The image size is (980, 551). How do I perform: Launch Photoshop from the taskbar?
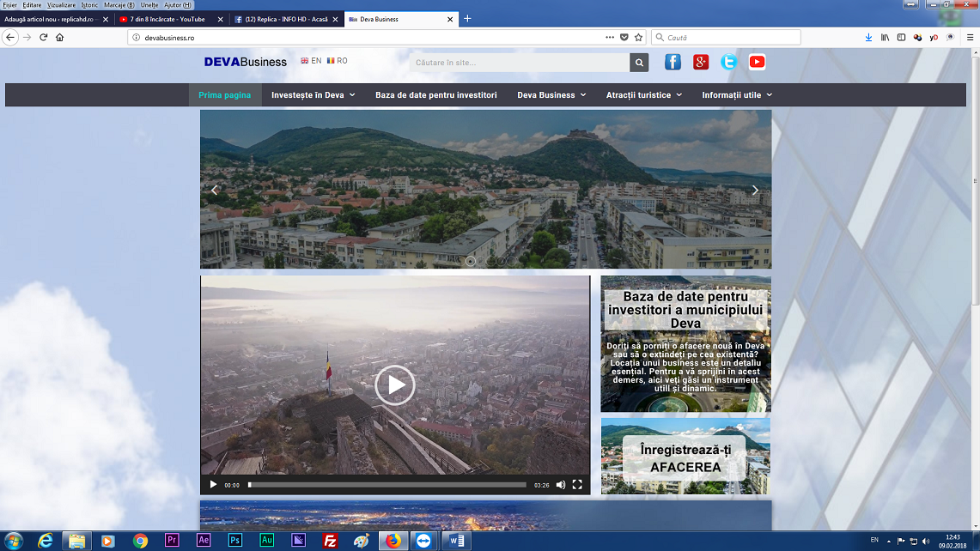[234, 541]
